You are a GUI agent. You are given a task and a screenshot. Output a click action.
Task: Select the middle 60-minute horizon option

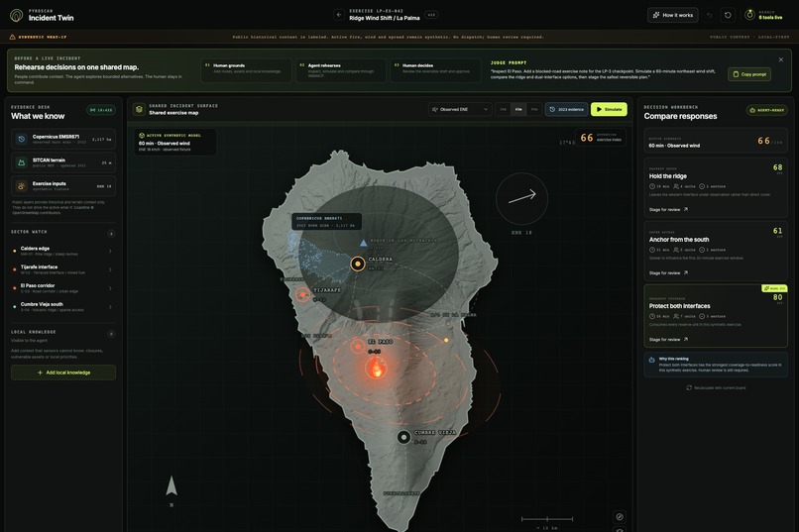[x=518, y=109]
